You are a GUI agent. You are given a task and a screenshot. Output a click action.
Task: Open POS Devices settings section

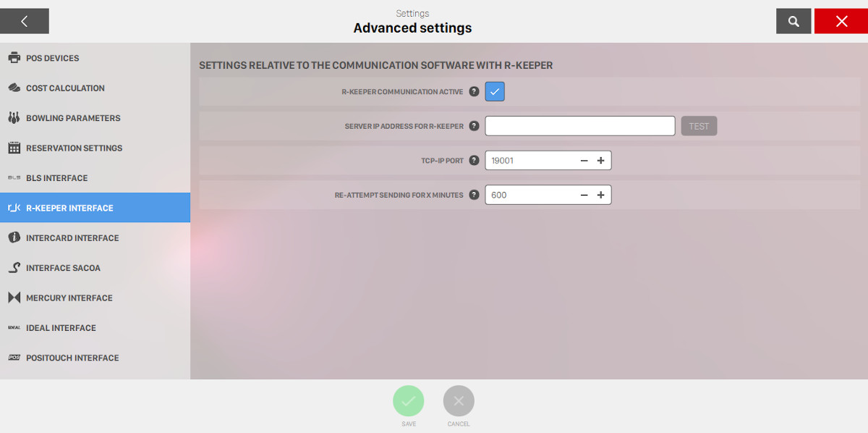52,58
